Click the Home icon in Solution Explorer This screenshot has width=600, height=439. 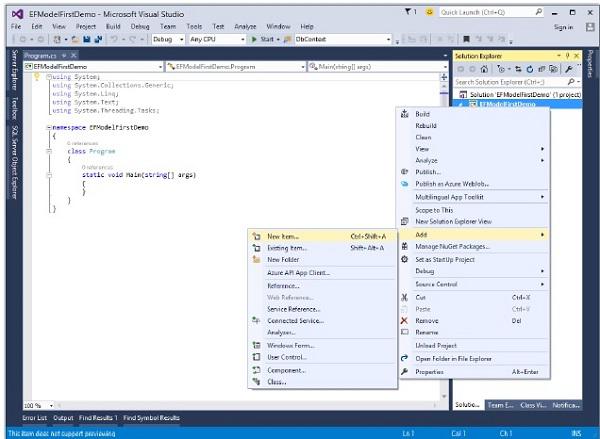pyautogui.click(x=484, y=69)
